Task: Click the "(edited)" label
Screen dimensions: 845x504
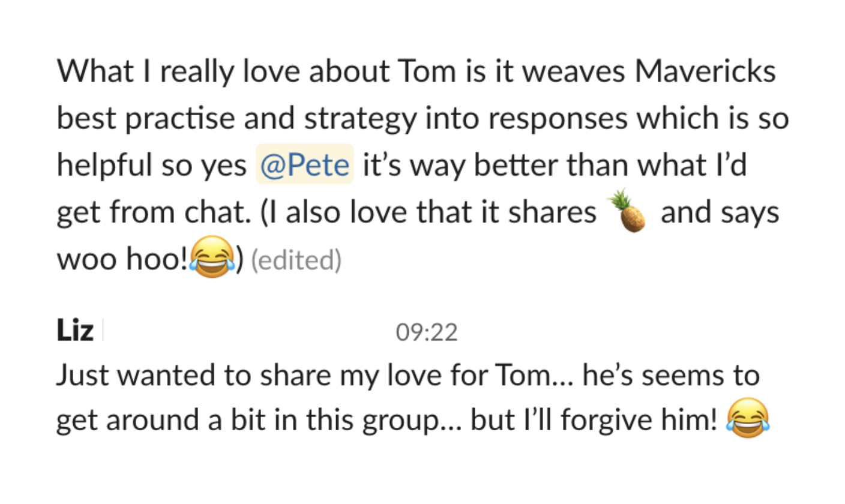Action: pyautogui.click(x=296, y=260)
